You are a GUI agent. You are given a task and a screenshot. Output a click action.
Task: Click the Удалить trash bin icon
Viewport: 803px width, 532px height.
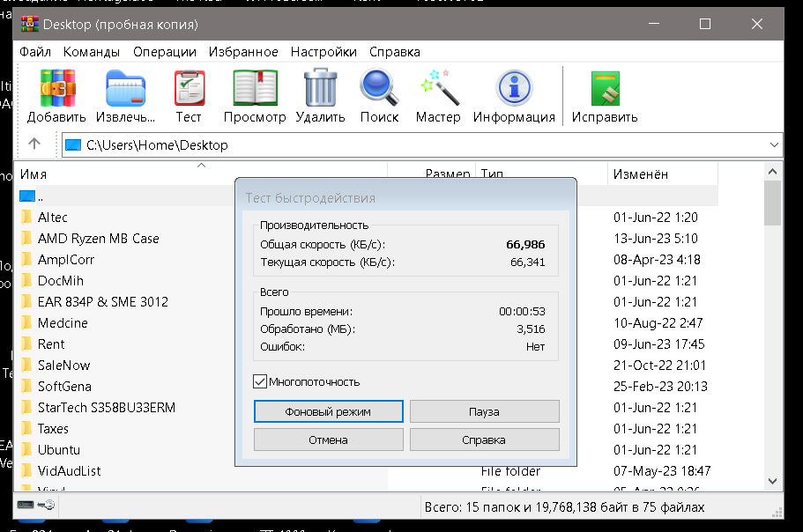click(x=321, y=88)
